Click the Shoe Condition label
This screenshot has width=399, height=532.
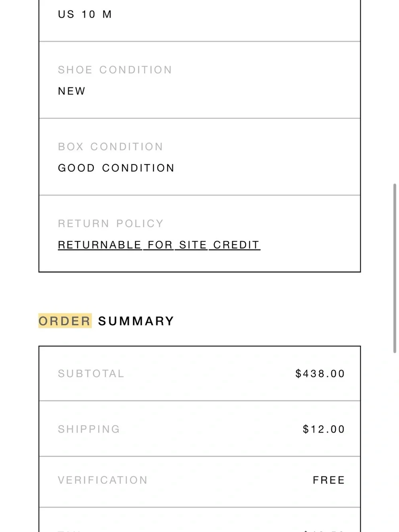115,70
